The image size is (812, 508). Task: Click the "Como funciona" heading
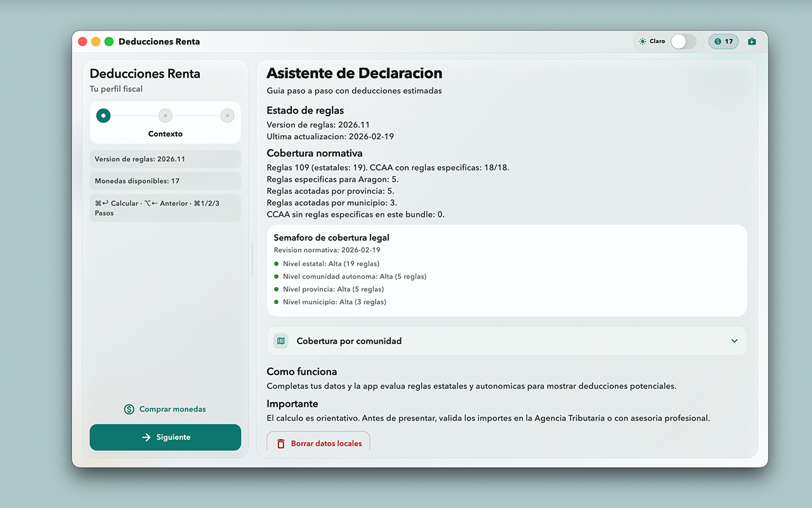(x=302, y=371)
